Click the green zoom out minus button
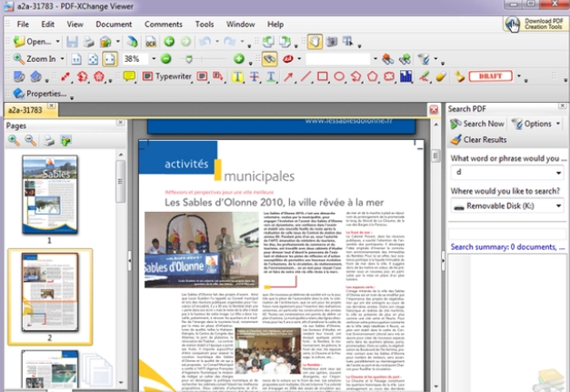Screen dimensions: 570x392 point(165,59)
